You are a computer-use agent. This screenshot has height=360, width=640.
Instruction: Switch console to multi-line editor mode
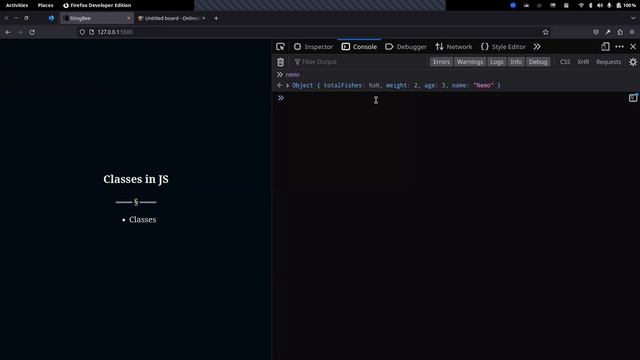tap(633, 98)
